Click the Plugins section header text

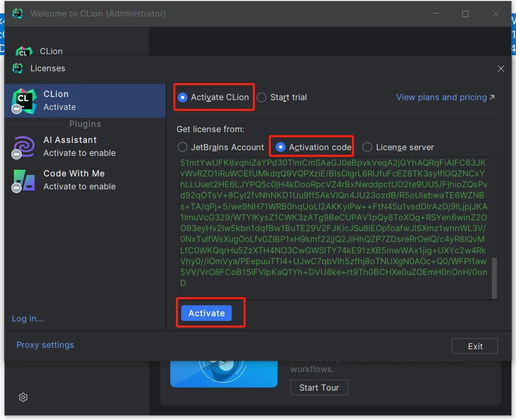pos(85,124)
